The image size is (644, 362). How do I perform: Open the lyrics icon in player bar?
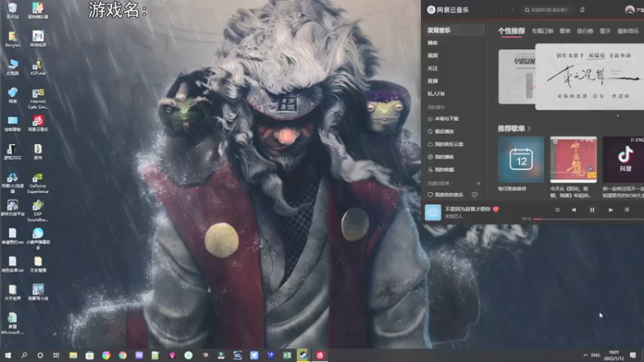[x=627, y=210]
